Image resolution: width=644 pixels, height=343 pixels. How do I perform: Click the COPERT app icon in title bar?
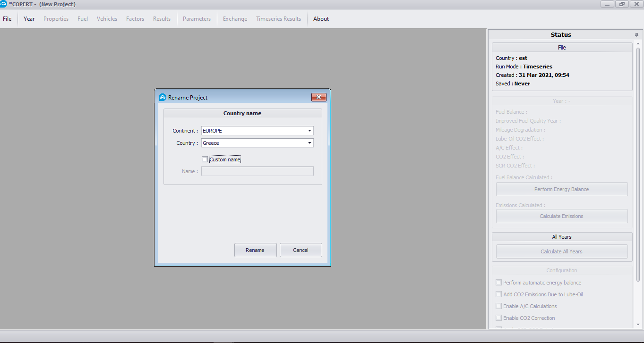point(4,4)
